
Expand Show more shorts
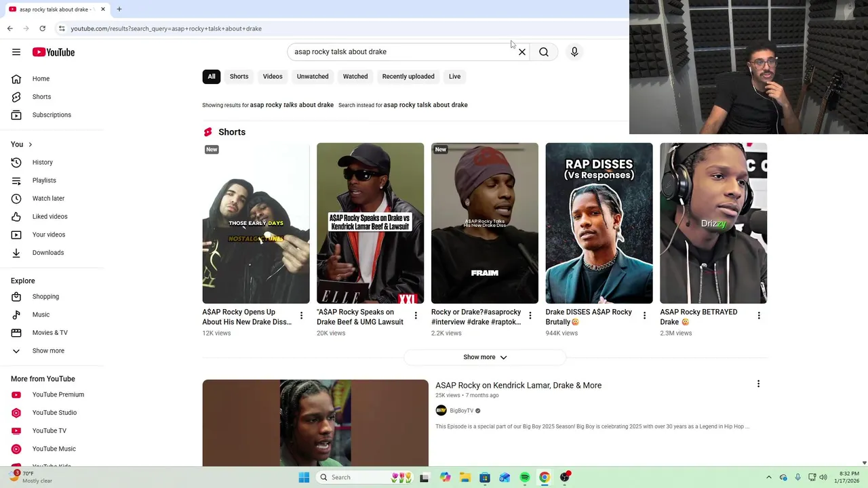click(485, 357)
